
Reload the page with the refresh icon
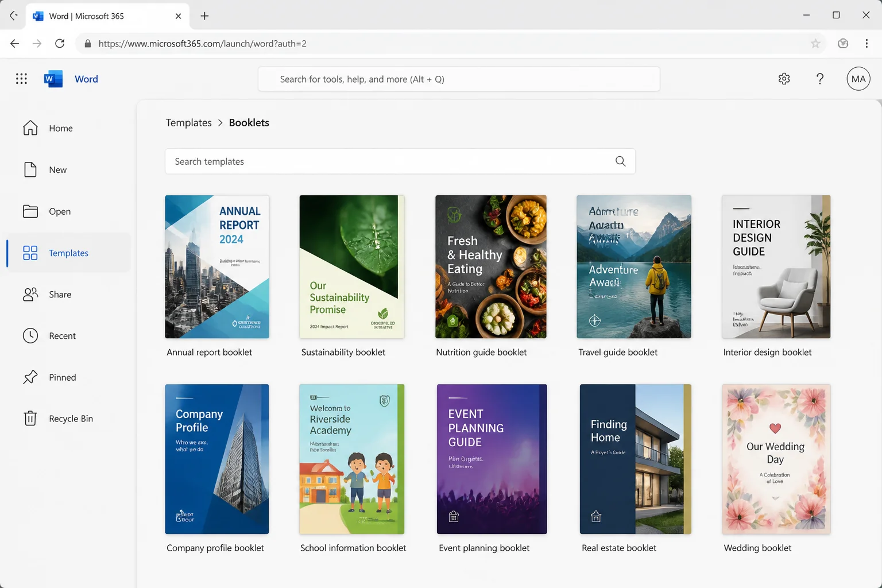point(60,44)
